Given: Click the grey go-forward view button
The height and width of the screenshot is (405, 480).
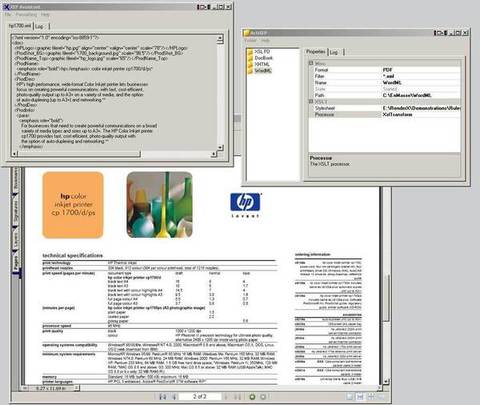Looking at the screenshot, I should point(263,397).
